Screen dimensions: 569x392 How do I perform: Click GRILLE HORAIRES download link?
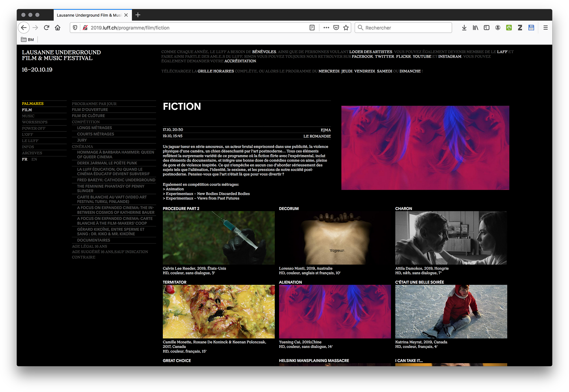point(216,71)
